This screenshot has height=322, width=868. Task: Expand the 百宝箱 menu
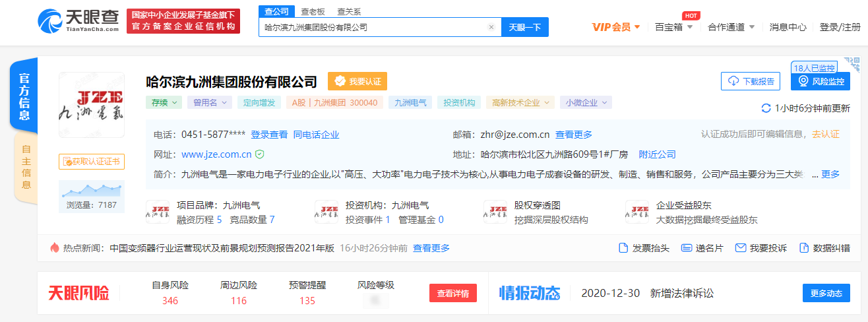click(673, 27)
